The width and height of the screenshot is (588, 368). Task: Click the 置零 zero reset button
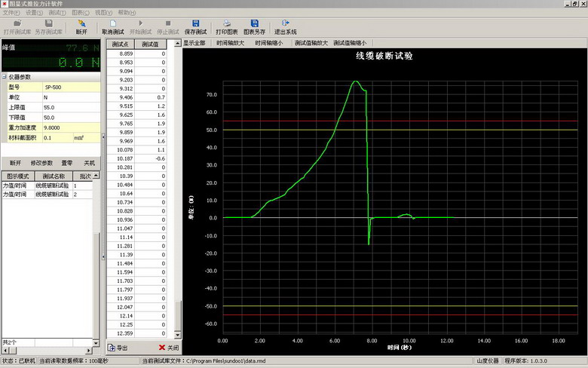[x=66, y=163]
